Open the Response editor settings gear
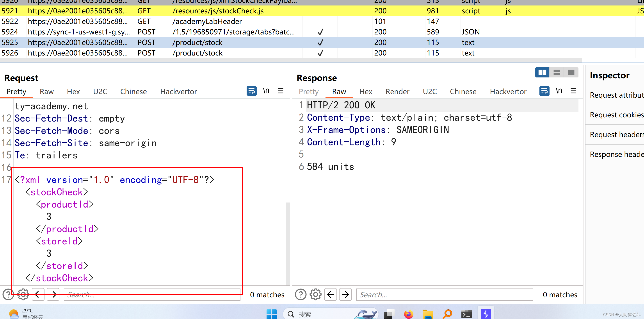Viewport: 644px width, 319px height. click(315, 294)
